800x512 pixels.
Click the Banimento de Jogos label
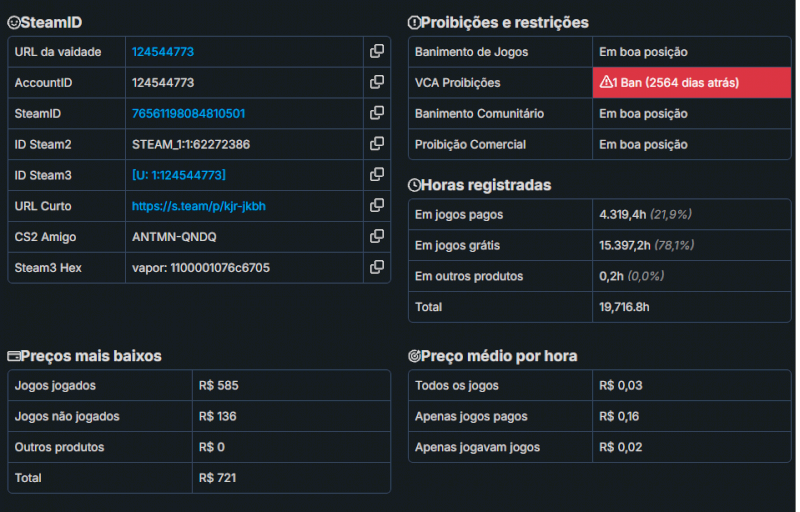(x=471, y=52)
